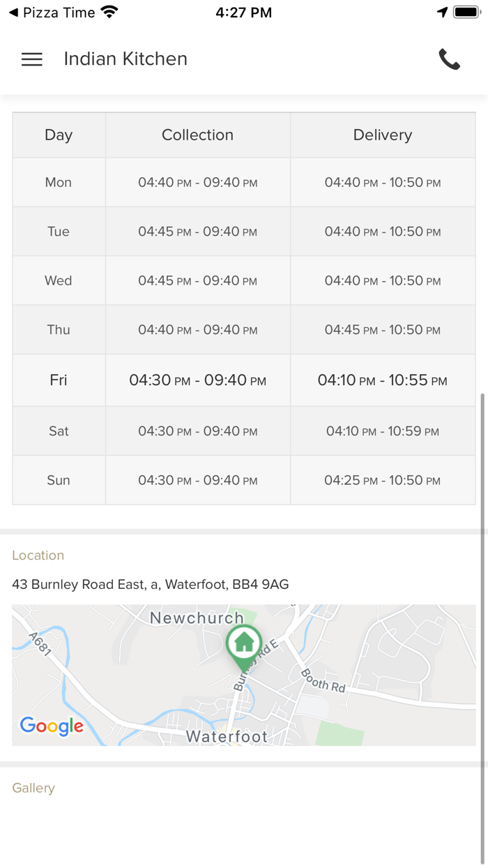Tap the Gallery section heading
The image size is (488, 868).
pos(33,788)
